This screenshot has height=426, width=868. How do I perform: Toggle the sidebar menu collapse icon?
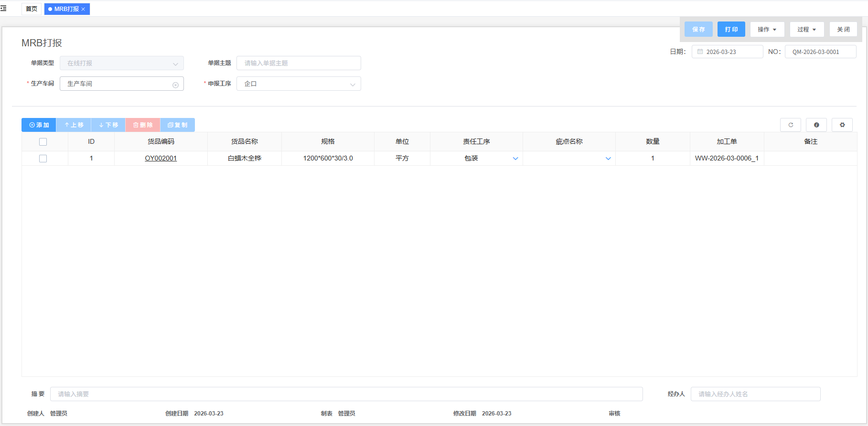(4, 9)
